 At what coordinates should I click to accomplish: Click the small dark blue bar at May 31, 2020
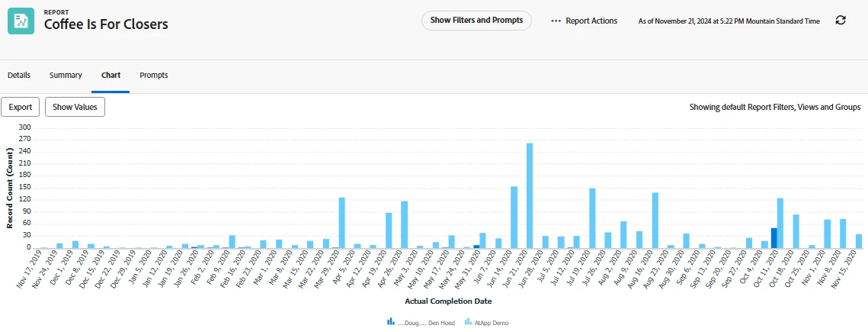(x=476, y=246)
